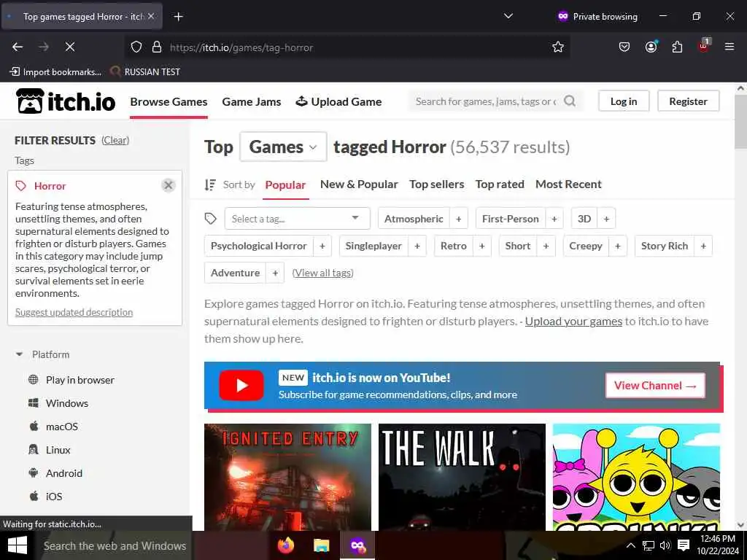Open Upload Game nav item

click(x=338, y=101)
